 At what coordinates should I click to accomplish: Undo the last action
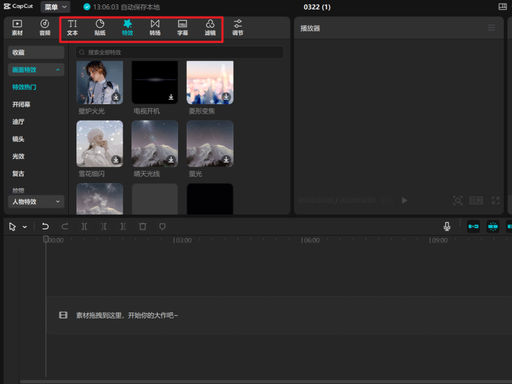[x=45, y=227]
